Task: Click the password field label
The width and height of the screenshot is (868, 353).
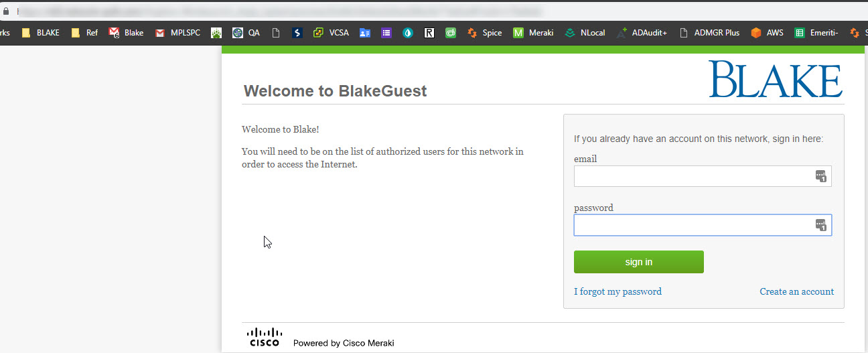Action: point(593,208)
